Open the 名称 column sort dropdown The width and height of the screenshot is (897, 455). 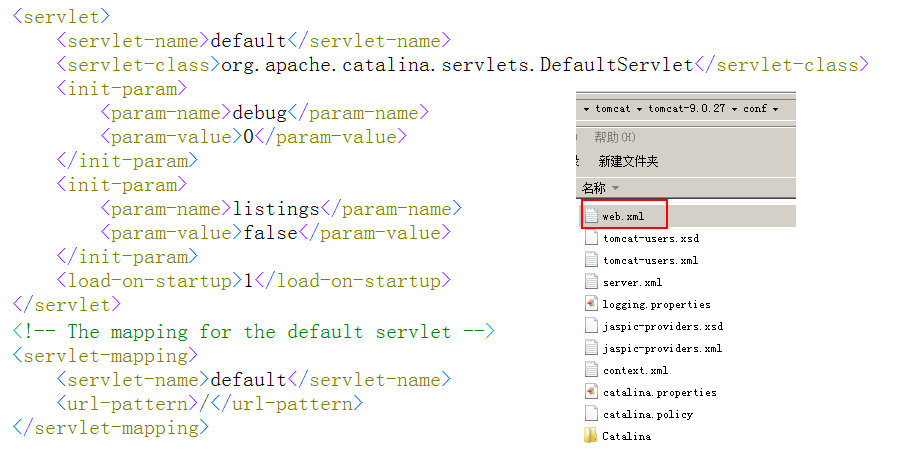point(615,188)
